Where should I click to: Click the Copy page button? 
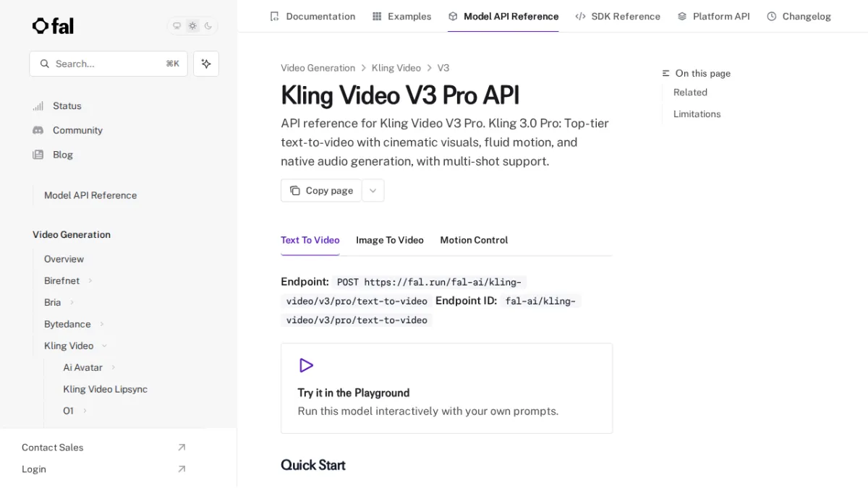(x=321, y=191)
